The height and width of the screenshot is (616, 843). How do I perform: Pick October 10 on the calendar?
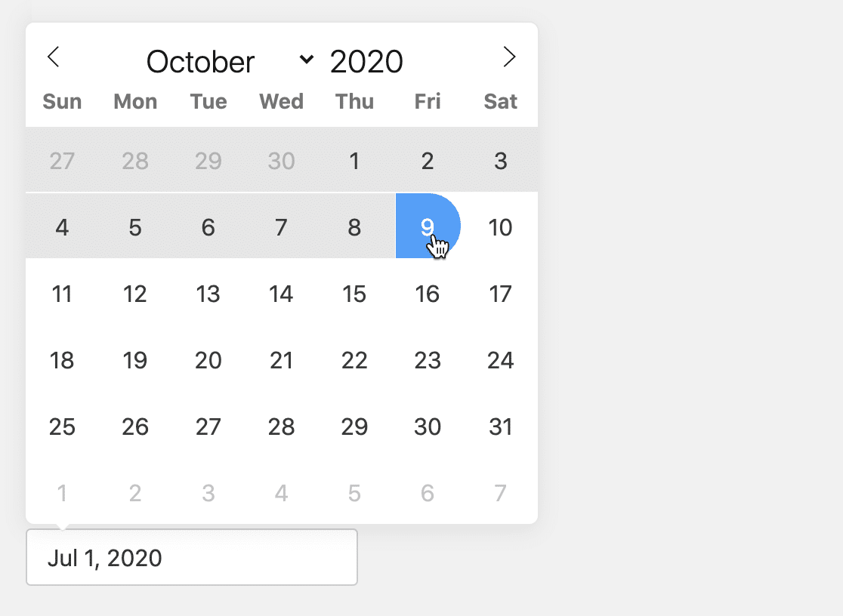[x=501, y=227]
